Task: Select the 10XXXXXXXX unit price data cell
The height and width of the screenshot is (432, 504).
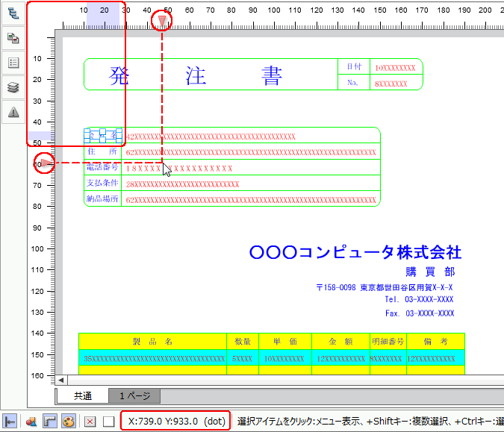Action: tap(284, 359)
